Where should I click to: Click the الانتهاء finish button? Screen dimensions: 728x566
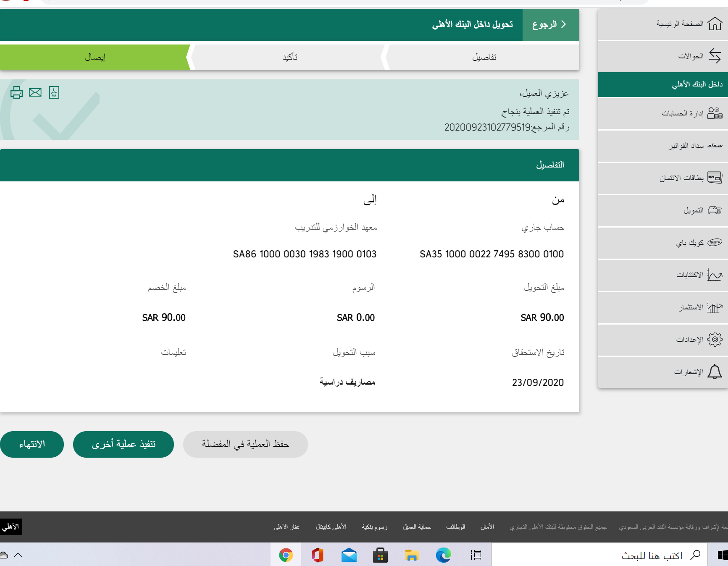pyautogui.click(x=32, y=444)
